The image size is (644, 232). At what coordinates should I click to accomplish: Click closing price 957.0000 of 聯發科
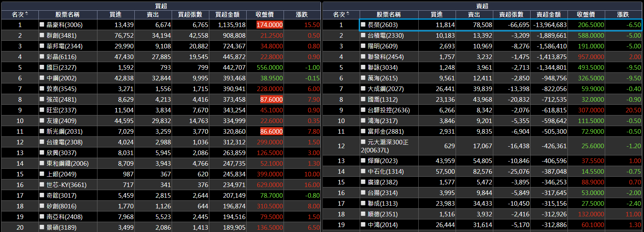(591, 57)
